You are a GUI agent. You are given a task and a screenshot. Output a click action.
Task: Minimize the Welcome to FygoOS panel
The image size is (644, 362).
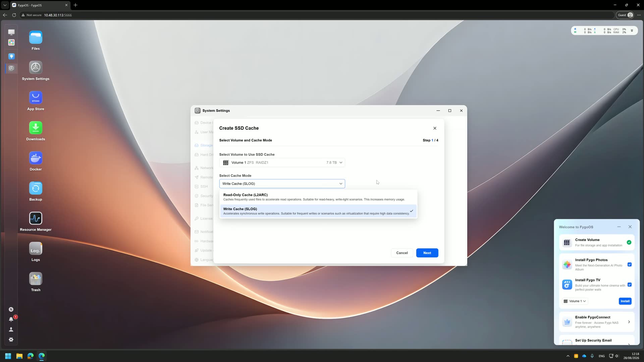(619, 227)
